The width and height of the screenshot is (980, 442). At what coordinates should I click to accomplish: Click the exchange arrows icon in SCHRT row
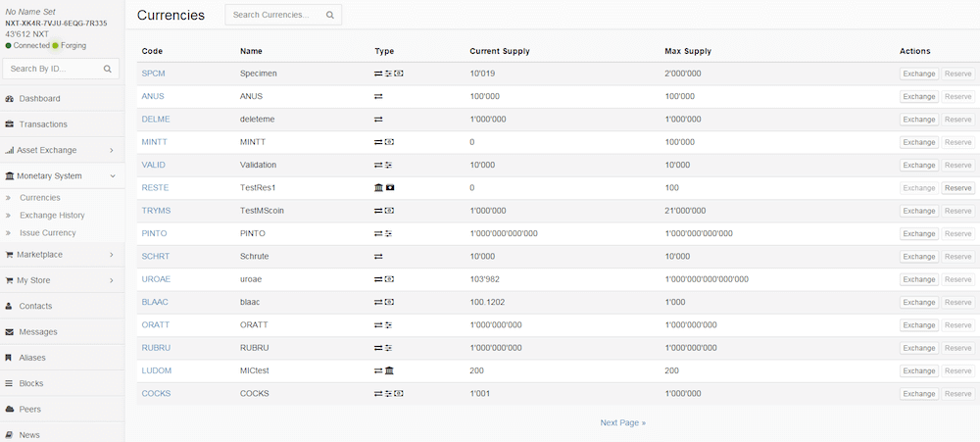(378, 257)
